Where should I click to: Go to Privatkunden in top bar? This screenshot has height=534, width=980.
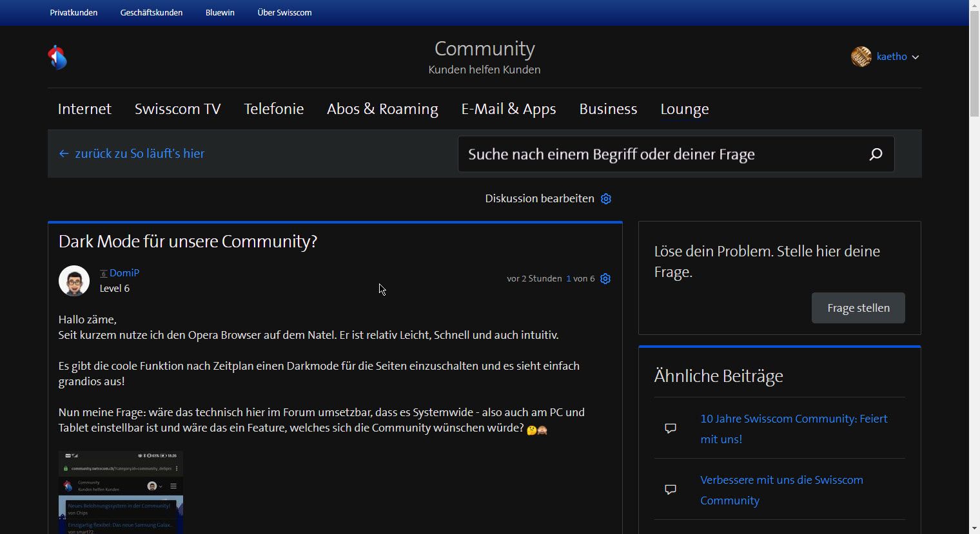point(73,12)
